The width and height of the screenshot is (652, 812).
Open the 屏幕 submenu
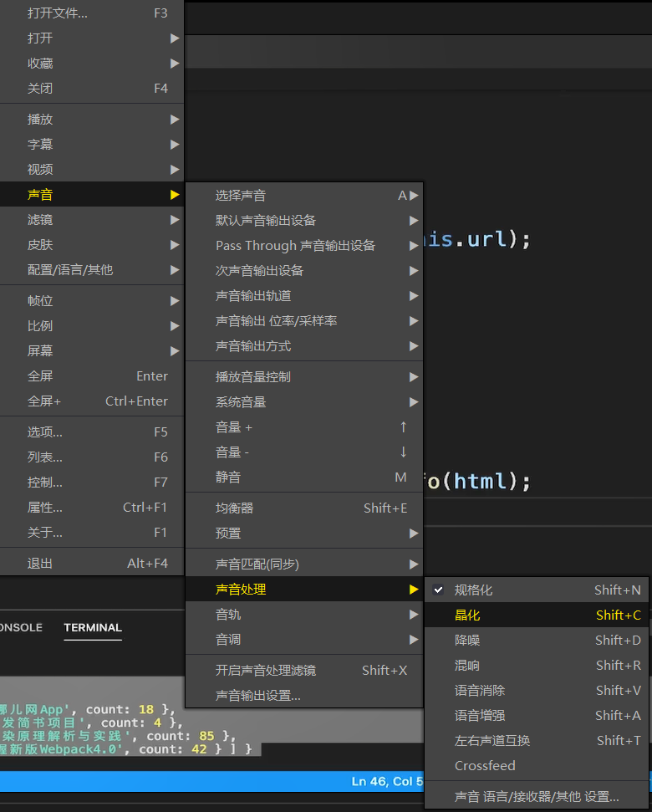92,350
